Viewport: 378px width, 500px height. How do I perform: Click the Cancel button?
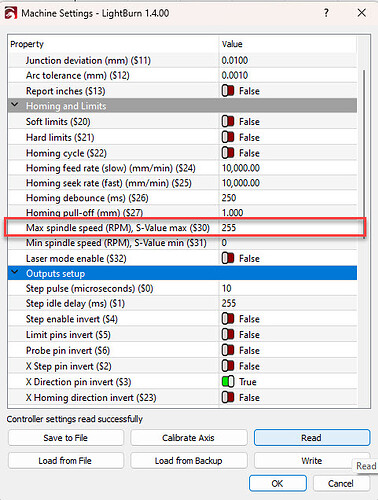[341, 483]
